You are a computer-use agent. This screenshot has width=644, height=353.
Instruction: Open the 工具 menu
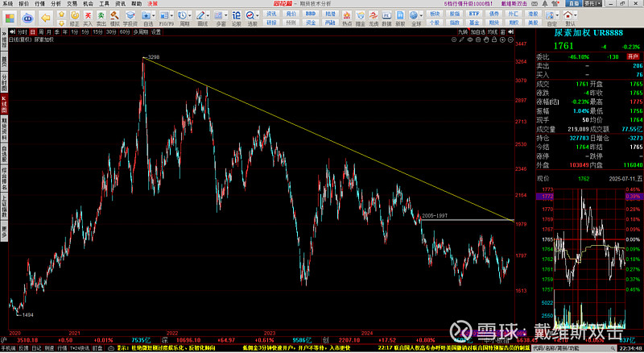pos(105,4)
